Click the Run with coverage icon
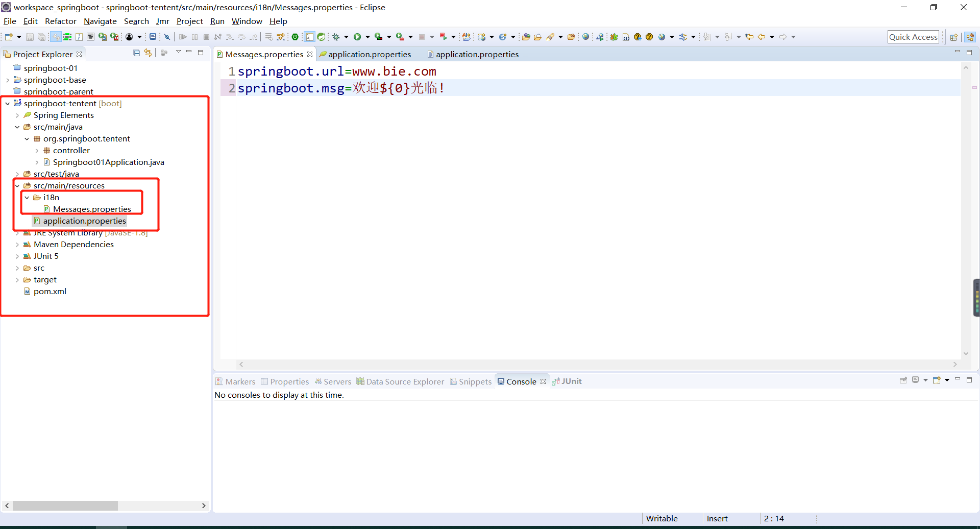The image size is (980, 529). pyautogui.click(x=378, y=37)
